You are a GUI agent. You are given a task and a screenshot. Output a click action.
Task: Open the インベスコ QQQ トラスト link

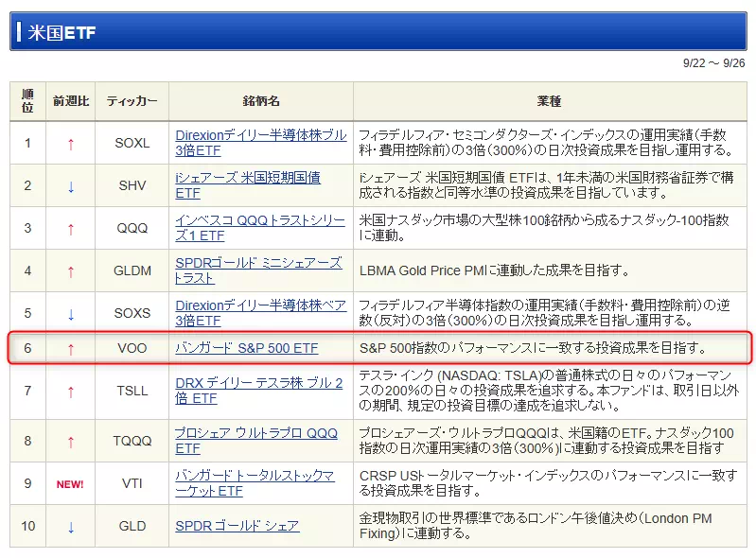(x=260, y=220)
